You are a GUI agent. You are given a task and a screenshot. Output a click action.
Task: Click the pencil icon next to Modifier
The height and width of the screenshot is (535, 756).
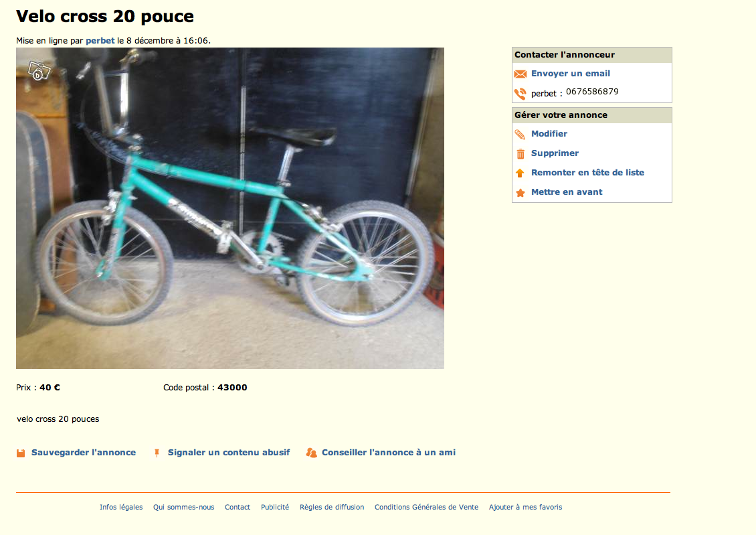point(520,134)
